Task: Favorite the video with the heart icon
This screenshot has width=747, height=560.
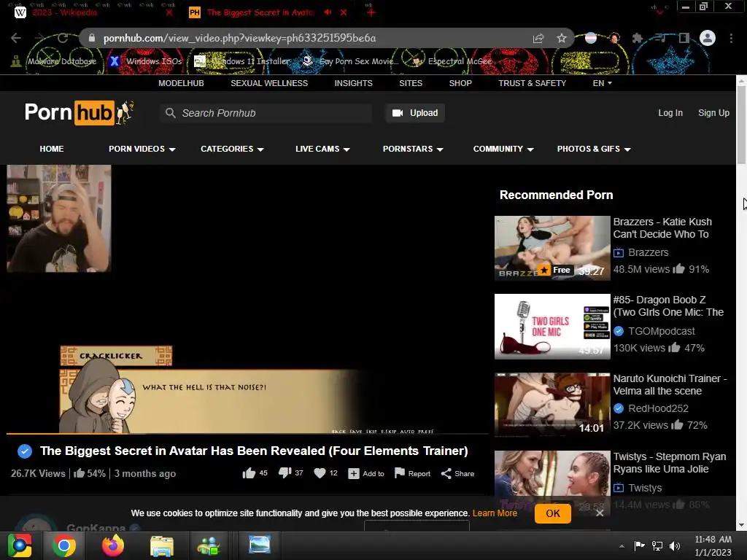Action: pos(320,472)
